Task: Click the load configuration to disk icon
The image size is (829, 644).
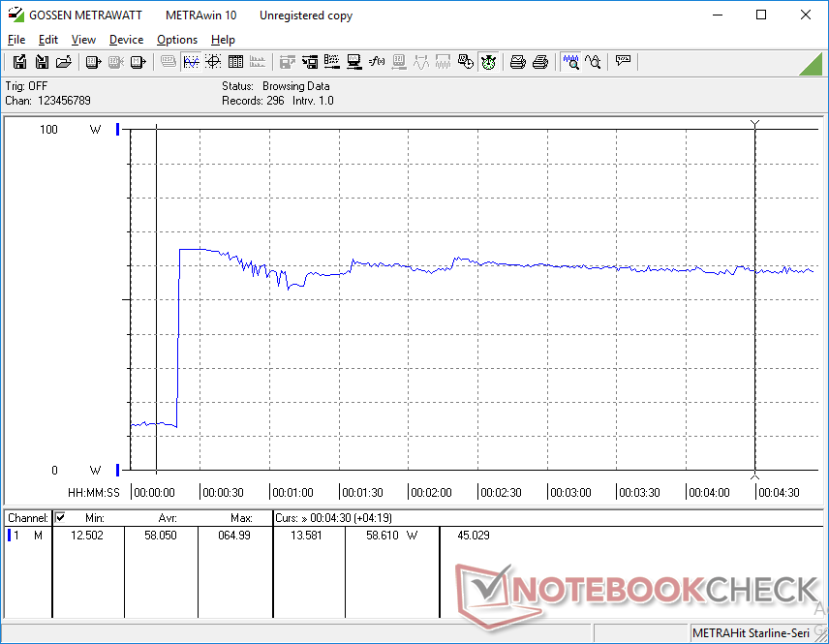Action: click(310, 62)
